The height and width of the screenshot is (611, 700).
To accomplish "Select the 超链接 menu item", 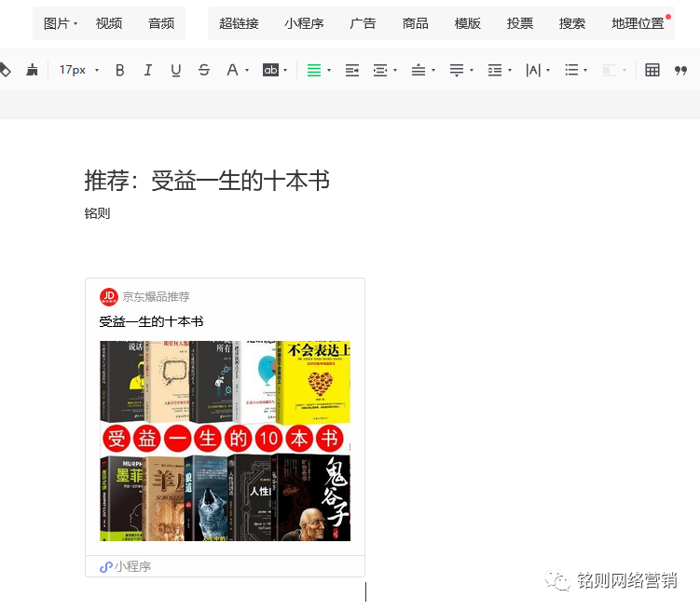I will tap(239, 23).
